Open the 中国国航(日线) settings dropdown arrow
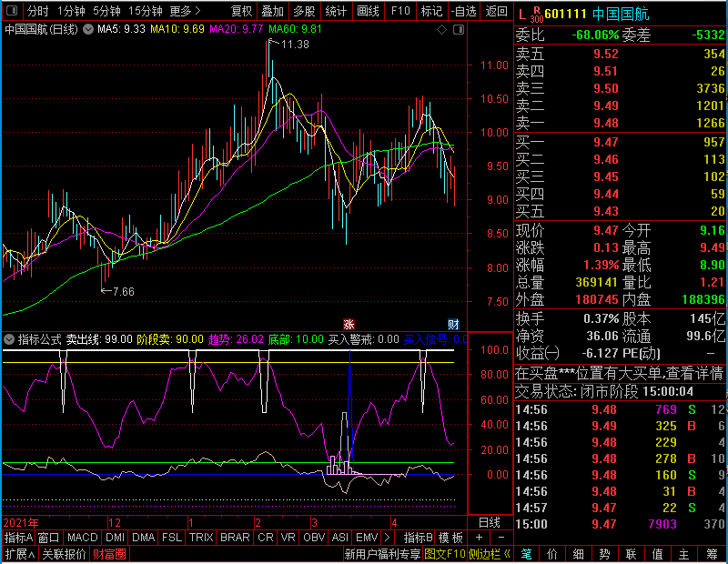 point(88,30)
